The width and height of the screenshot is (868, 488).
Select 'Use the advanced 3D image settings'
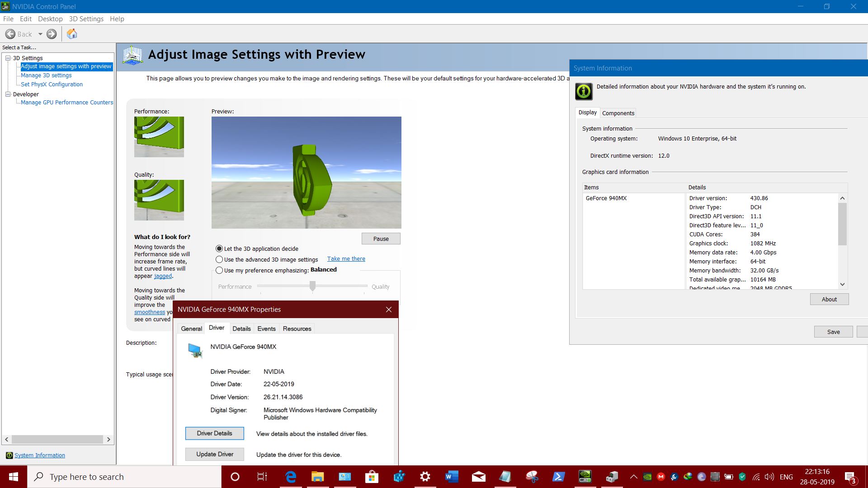click(219, 259)
